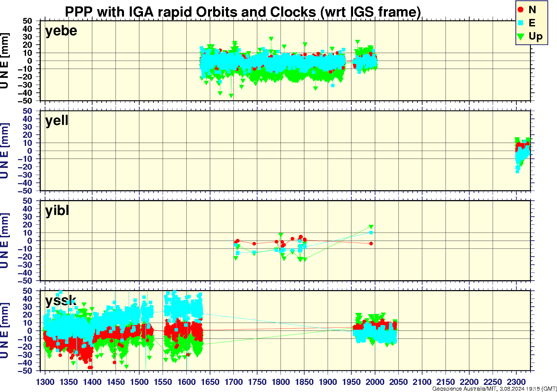Screen dimensions: 557x392
Task: Click the 50 y-tick label in yebe panel
Action: (x=28, y=21)
